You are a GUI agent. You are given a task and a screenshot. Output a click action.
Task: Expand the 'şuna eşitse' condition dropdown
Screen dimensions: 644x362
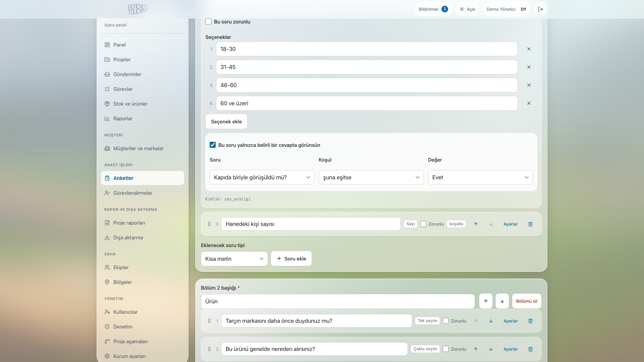371,177
